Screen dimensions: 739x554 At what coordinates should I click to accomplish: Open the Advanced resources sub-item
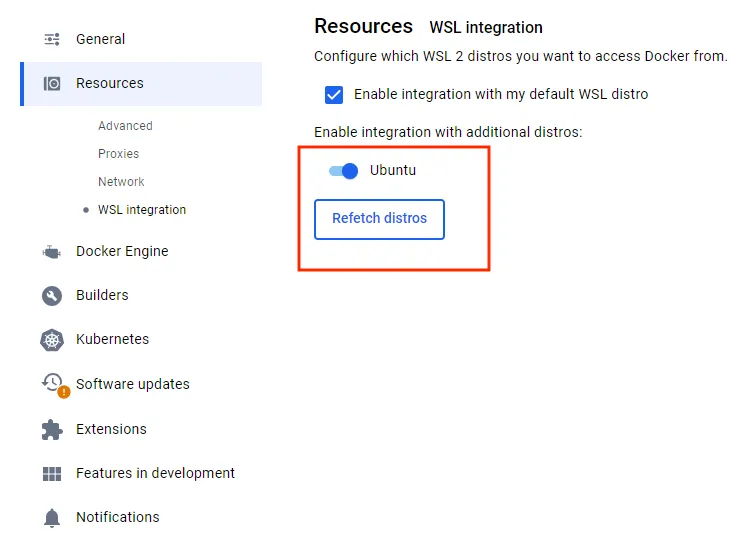click(125, 126)
